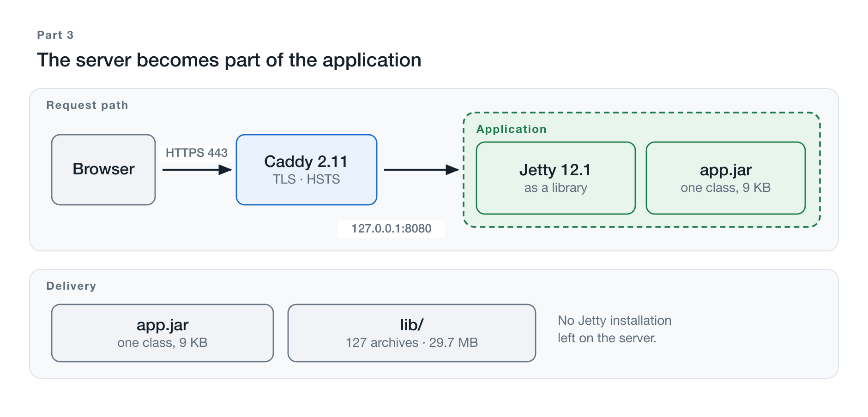868x417 pixels.
Task: Click '127 archives · 29.7 MB' text
Action: click(x=412, y=343)
